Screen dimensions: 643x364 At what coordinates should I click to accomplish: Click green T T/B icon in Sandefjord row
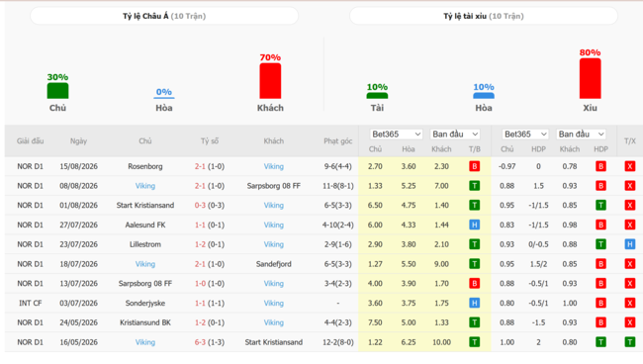[x=475, y=264]
